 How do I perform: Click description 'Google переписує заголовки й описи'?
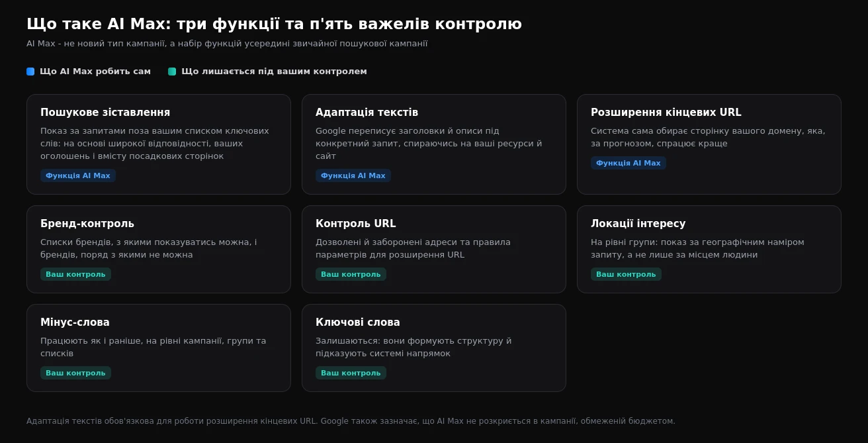(429, 144)
